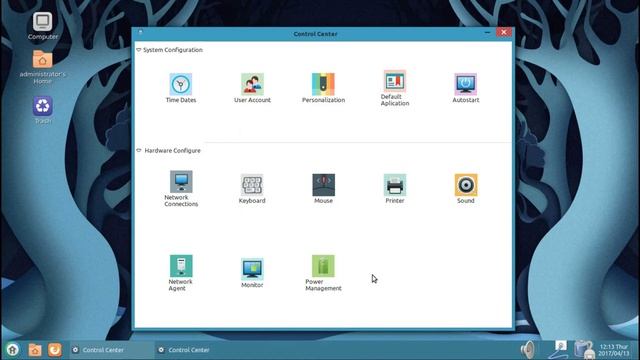Collapse the System Configuration section
Viewport: 640px width, 360px height.
(139, 50)
